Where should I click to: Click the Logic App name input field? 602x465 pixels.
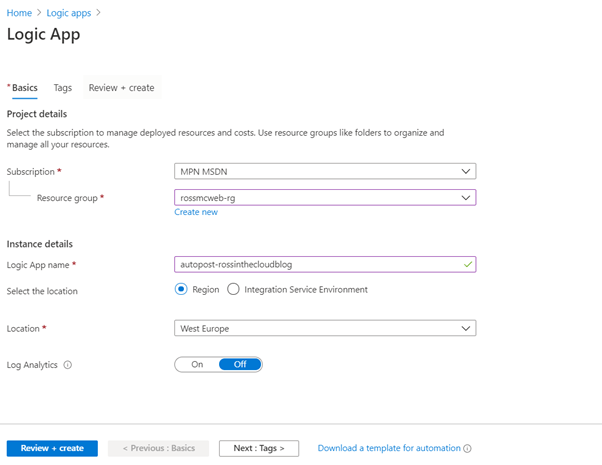[x=325, y=265]
